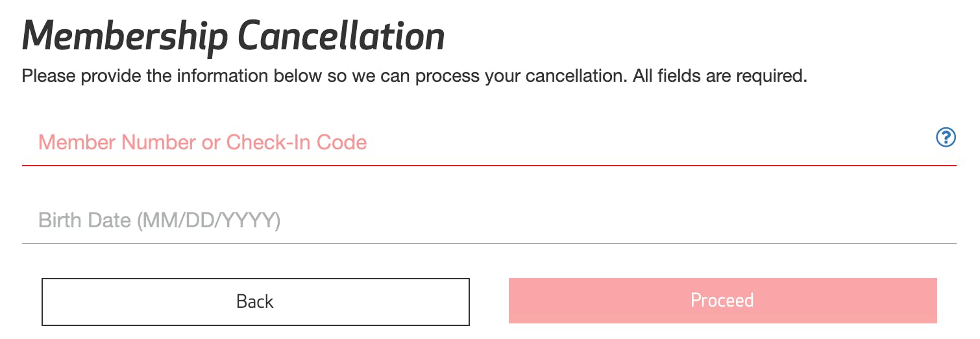The image size is (980, 339).
Task: Place cursor in Check-In Code input
Action: point(454,142)
